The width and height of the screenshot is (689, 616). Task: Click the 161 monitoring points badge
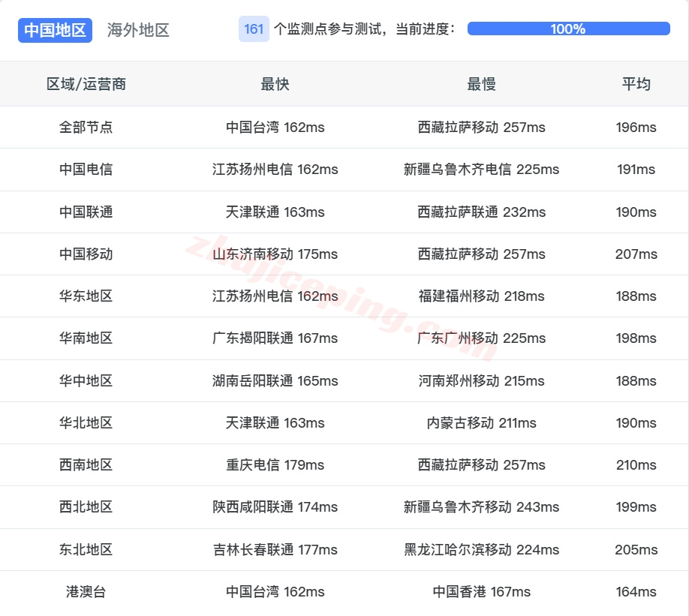(251, 29)
